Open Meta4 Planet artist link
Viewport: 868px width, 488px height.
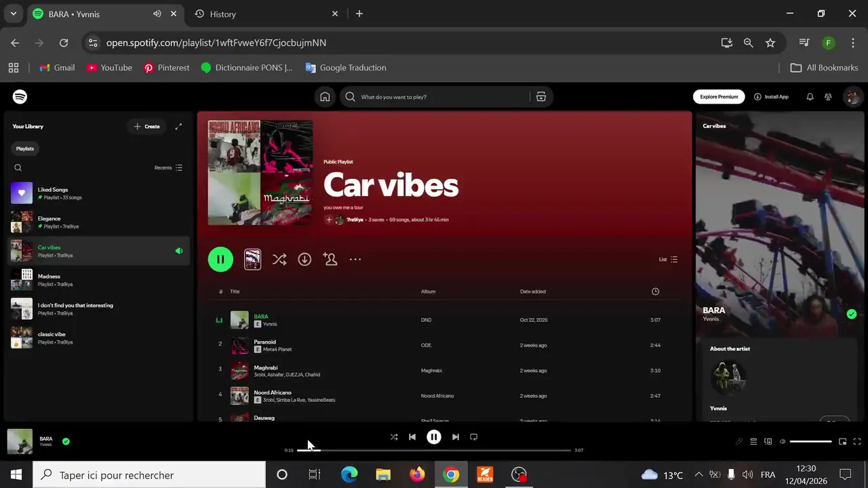click(277, 350)
